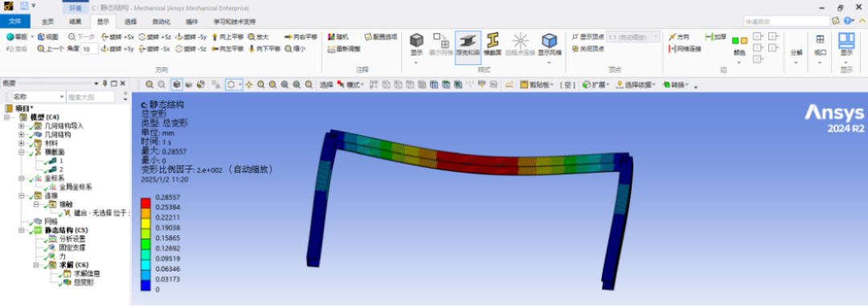868x306 pixels.
Task: Click the 放大 zoom in icon
Action: point(258,36)
